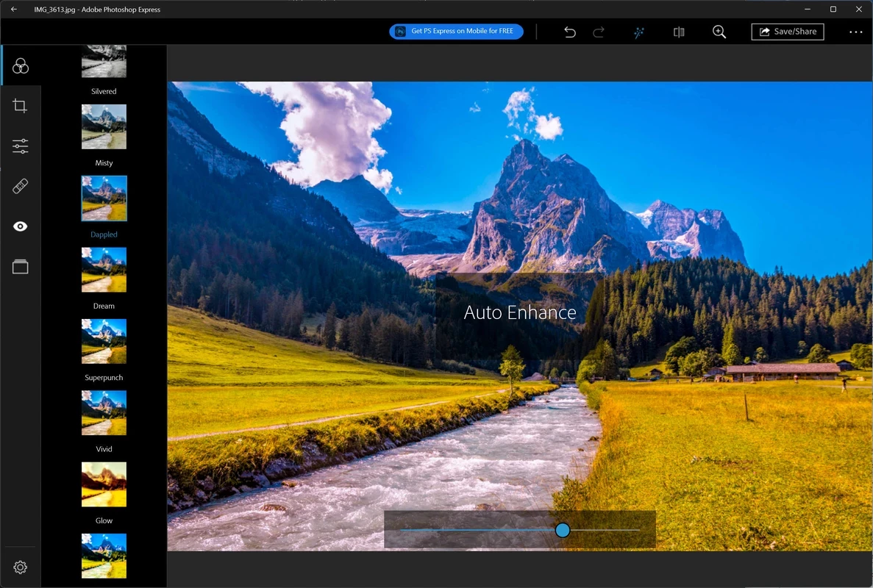Viewport: 873px width, 588px height.
Task: Apply the Misty look thumbnail
Action: coord(104,126)
